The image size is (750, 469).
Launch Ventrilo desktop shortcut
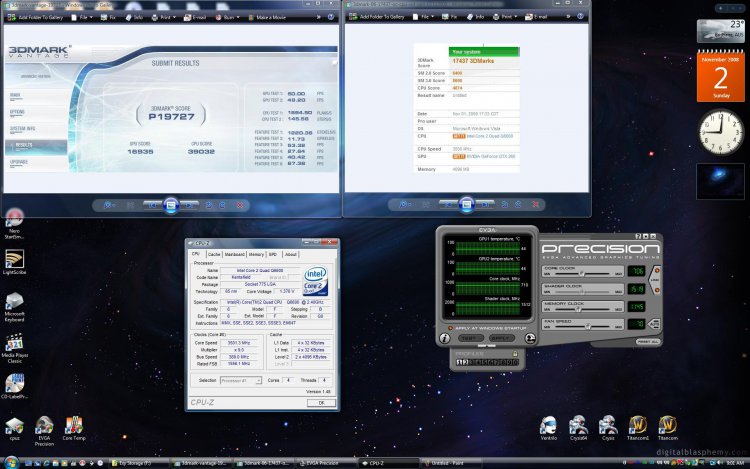[x=548, y=428]
